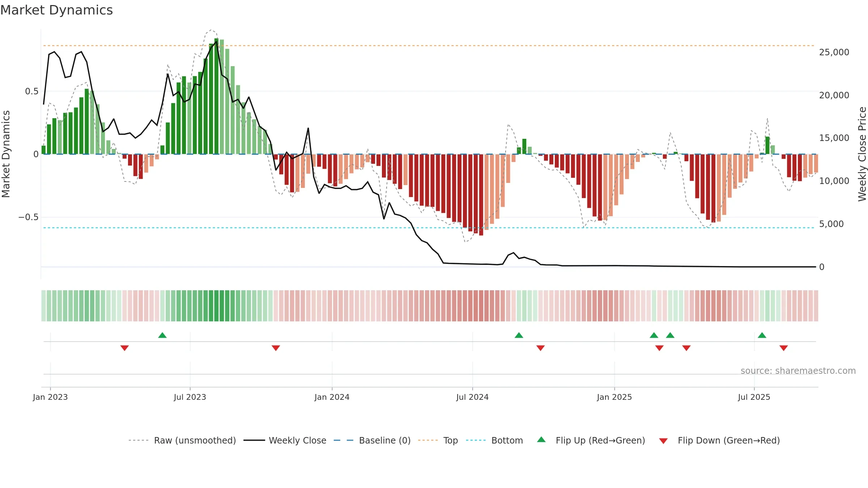Toggle Flip Up (Red→Green) legend entry
This screenshot has height=488, width=868.
coord(591,440)
